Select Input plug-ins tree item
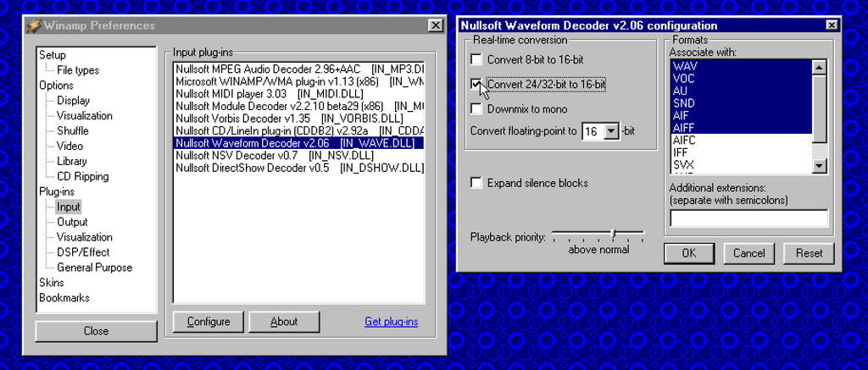 click(x=69, y=207)
